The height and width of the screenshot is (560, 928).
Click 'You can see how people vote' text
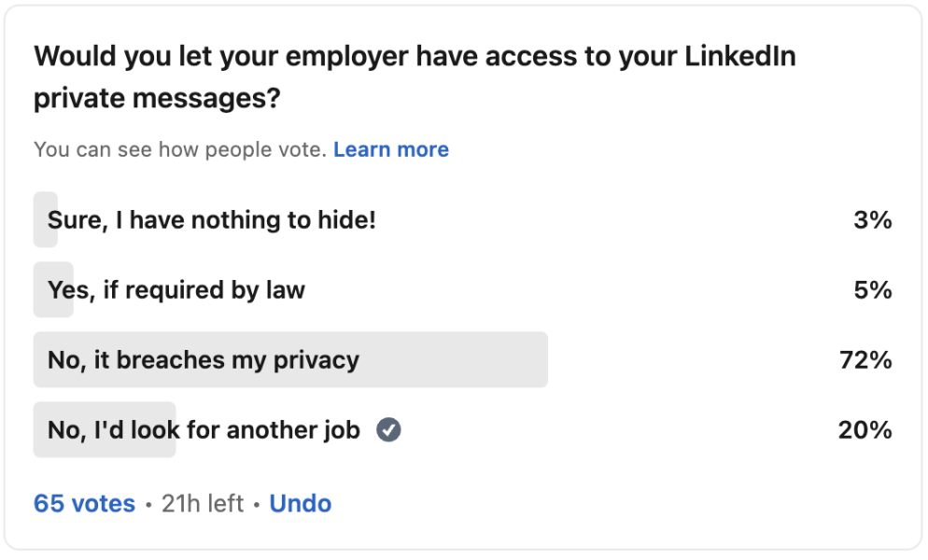180,149
